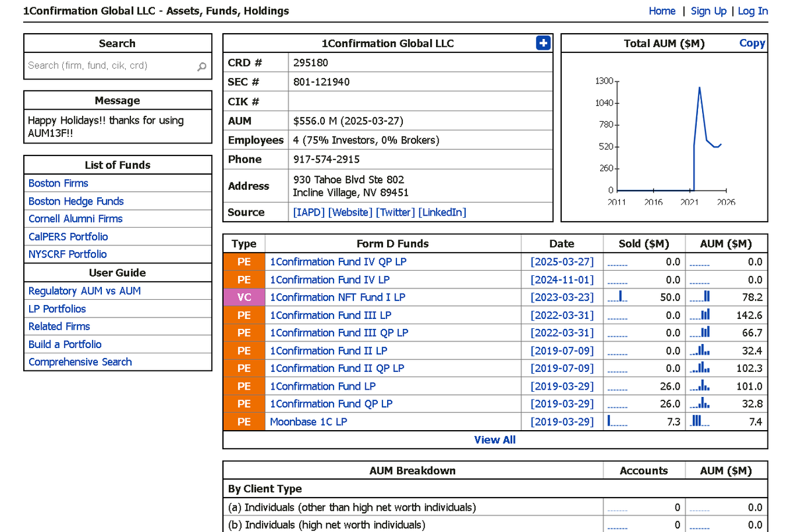
Task: Open 1Confirmation Fund III QP LP
Action: click(x=339, y=333)
